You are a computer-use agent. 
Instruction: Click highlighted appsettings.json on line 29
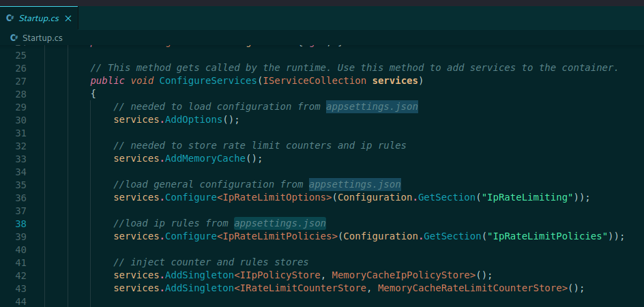point(372,107)
